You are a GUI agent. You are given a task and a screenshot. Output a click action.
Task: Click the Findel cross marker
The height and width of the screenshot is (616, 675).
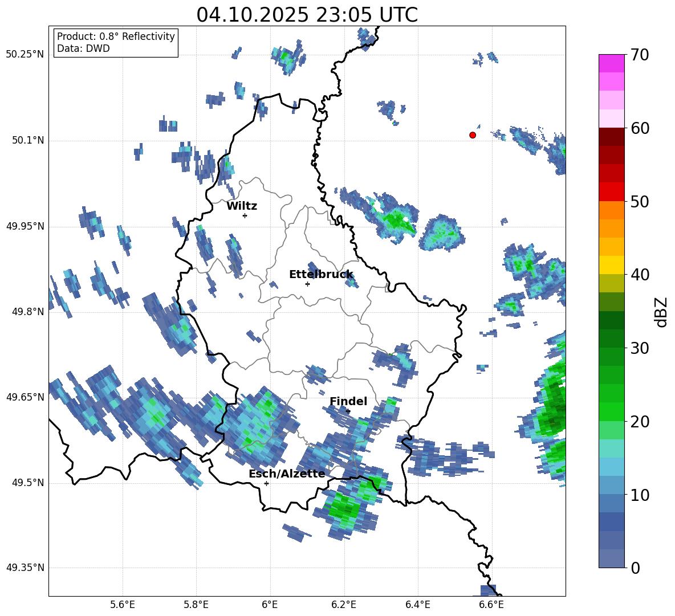pos(348,411)
